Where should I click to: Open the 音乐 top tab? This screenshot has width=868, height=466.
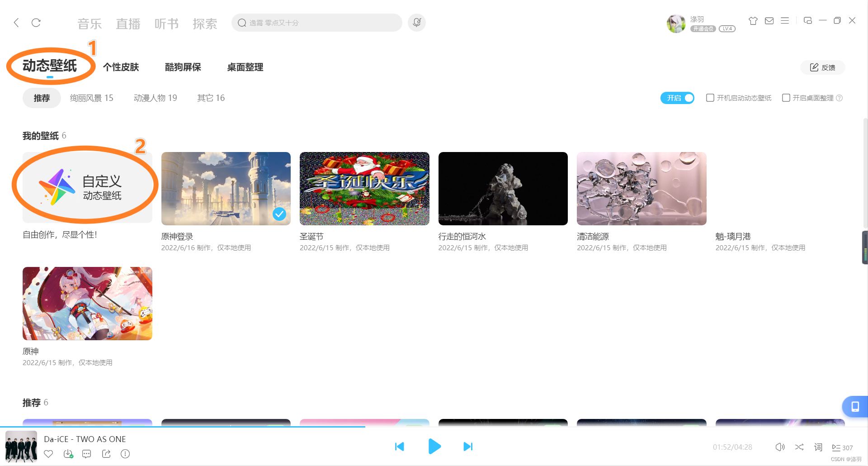pyautogui.click(x=90, y=24)
